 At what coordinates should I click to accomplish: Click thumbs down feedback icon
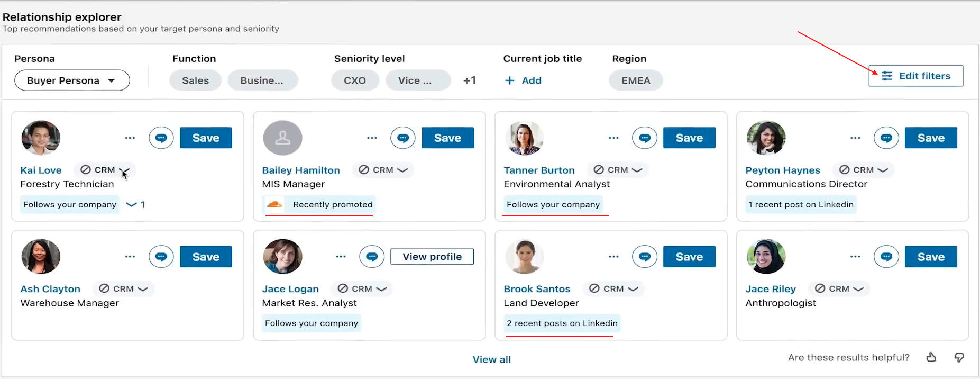click(959, 358)
